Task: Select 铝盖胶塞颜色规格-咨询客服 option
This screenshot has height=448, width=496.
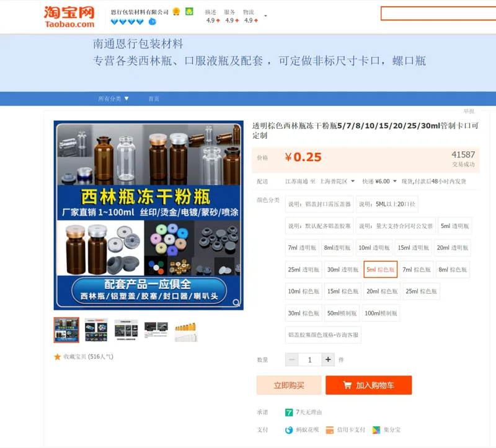Action: pos(323,335)
